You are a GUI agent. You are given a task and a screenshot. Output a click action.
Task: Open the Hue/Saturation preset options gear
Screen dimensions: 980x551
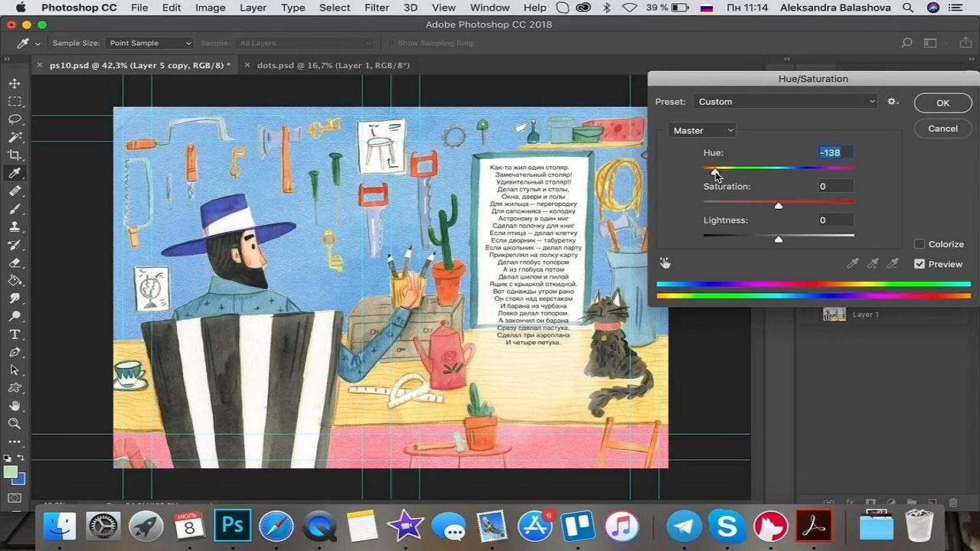pyautogui.click(x=893, y=101)
